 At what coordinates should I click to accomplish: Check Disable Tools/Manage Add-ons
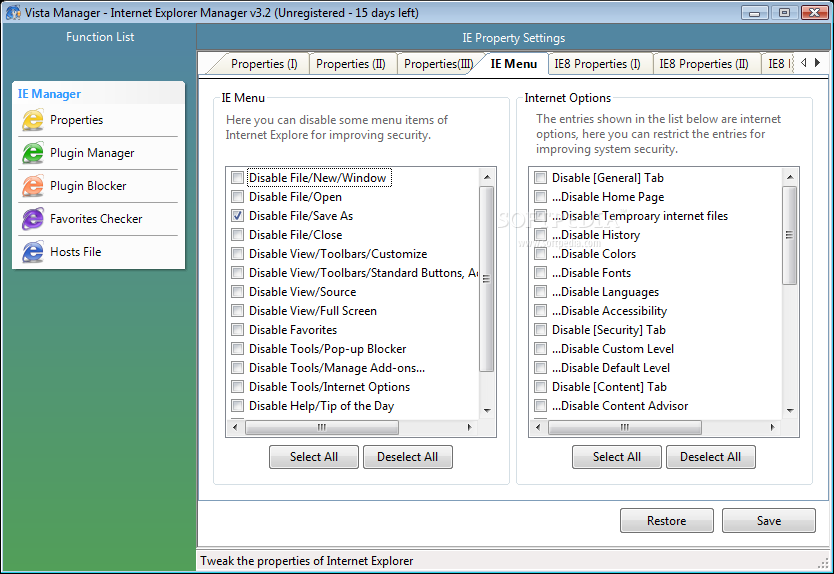237,368
